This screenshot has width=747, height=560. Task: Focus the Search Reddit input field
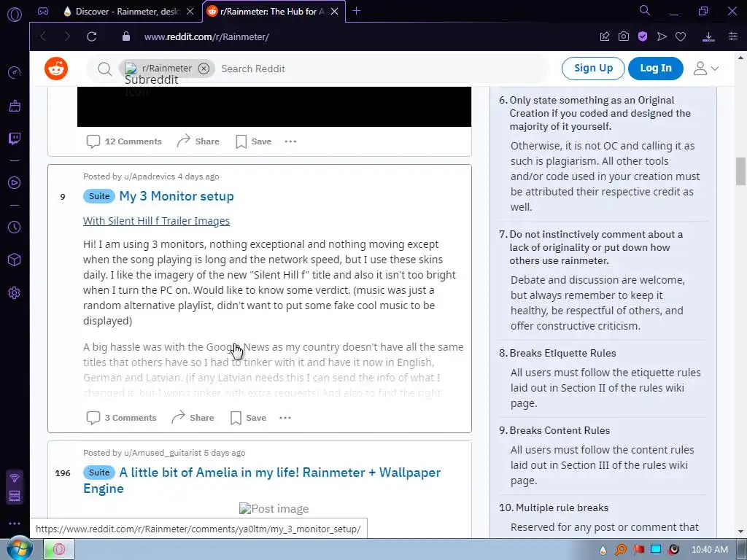[x=381, y=69]
